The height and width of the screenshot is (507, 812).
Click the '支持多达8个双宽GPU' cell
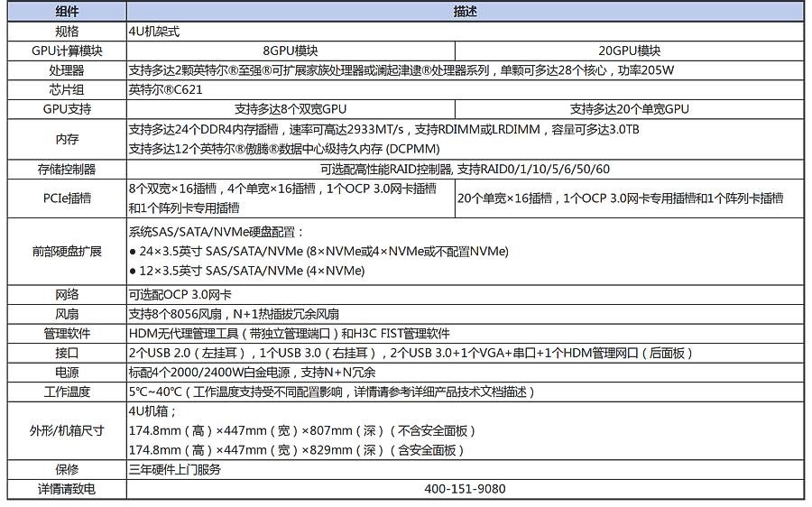pyautogui.click(x=291, y=109)
